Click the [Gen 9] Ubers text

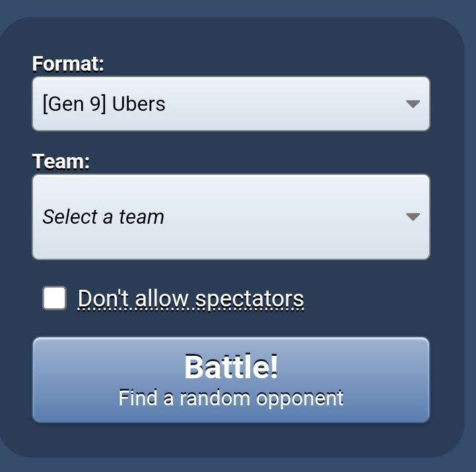pos(104,104)
